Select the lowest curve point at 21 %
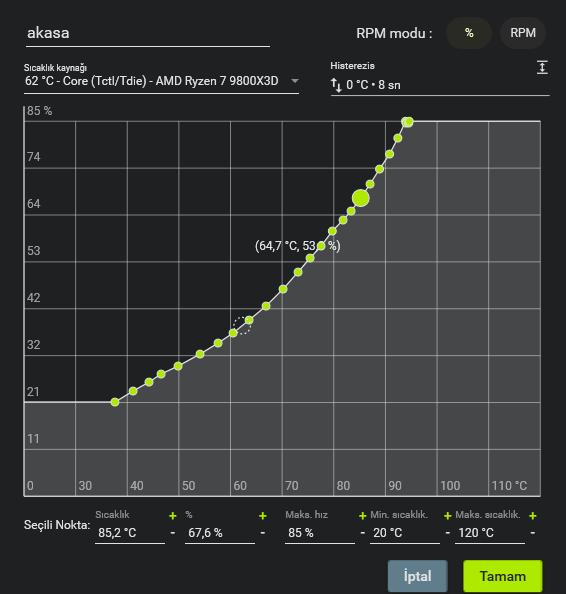Screen dimensions: 566x594 pos(115,402)
